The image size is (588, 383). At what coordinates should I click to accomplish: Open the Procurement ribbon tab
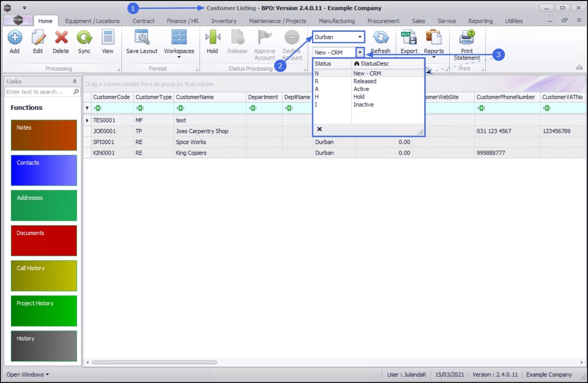383,21
